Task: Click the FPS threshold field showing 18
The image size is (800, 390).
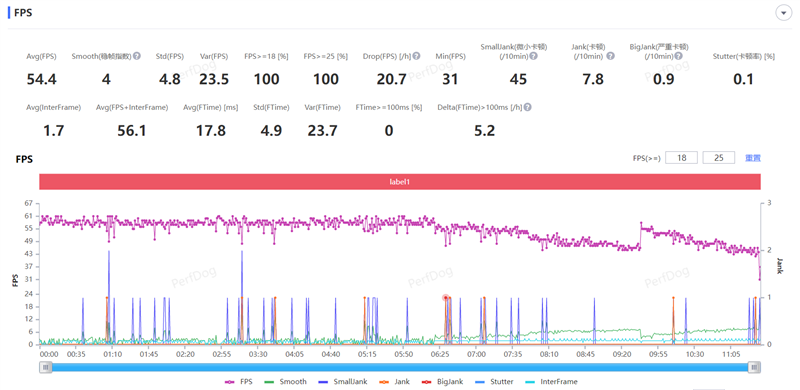Action: (681, 158)
